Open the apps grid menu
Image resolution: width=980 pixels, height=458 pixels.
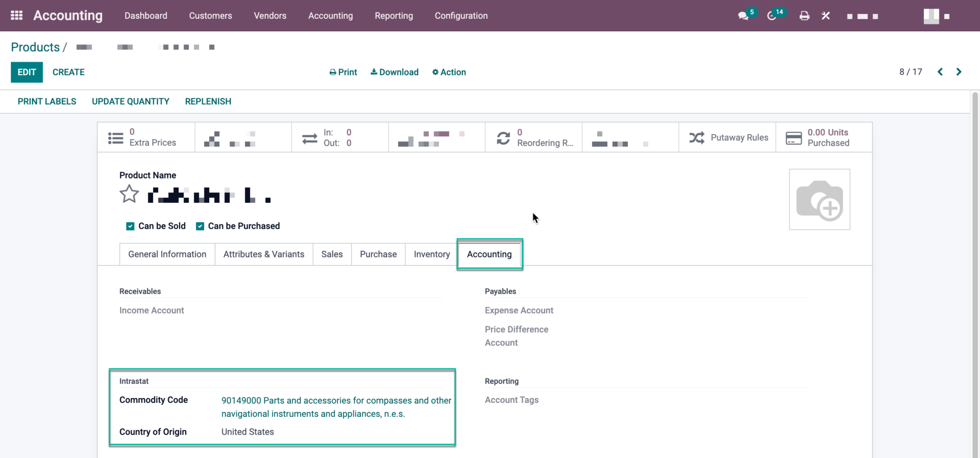(x=16, y=15)
